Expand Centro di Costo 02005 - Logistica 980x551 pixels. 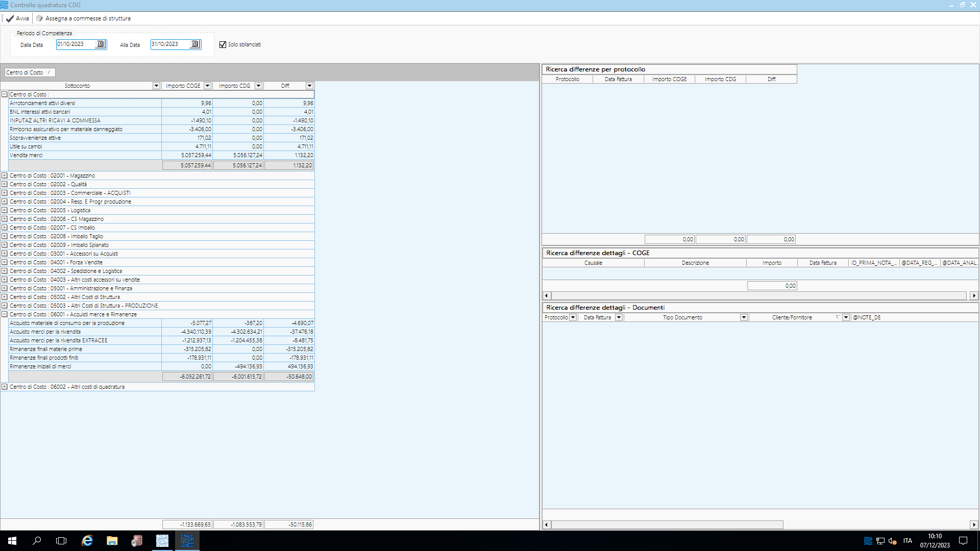click(5, 210)
